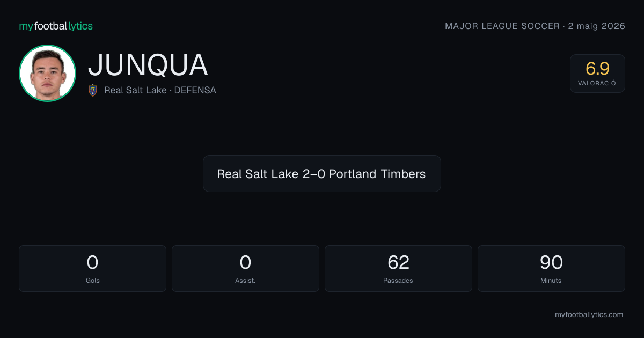Open Junqua's player portrait photo
644x338 pixels.
coord(47,74)
